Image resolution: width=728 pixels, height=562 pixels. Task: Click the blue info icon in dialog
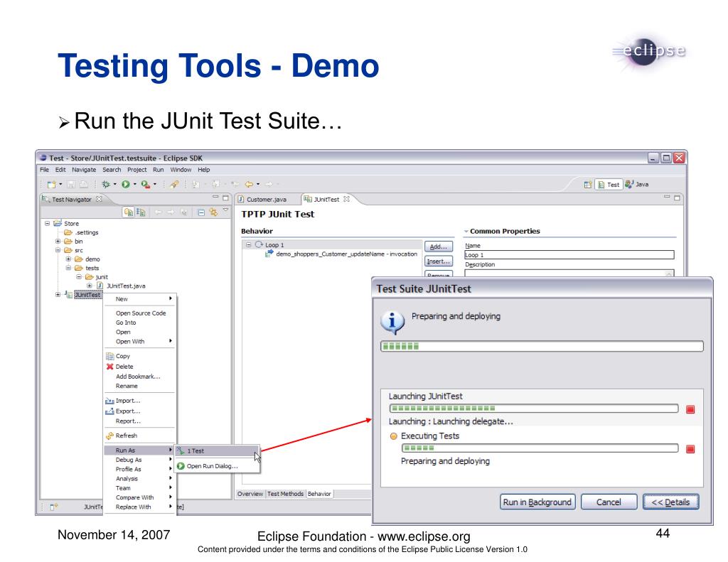point(392,322)
